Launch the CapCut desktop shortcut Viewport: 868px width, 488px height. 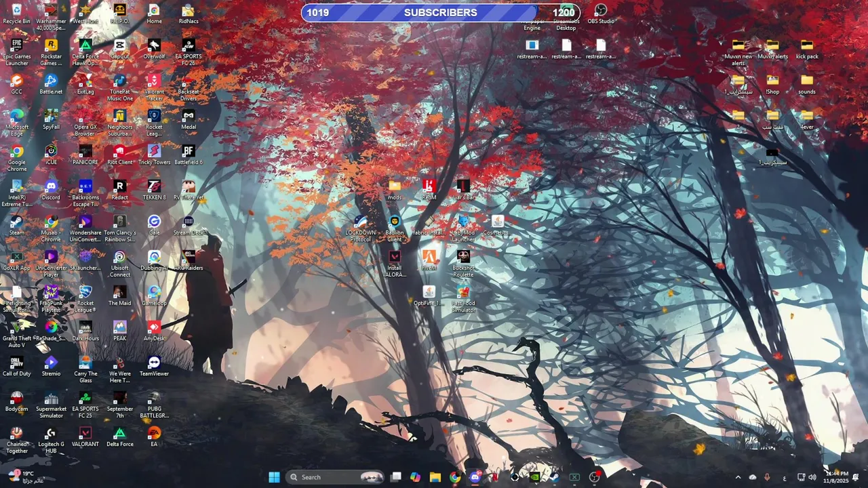[x=119, y=49]
